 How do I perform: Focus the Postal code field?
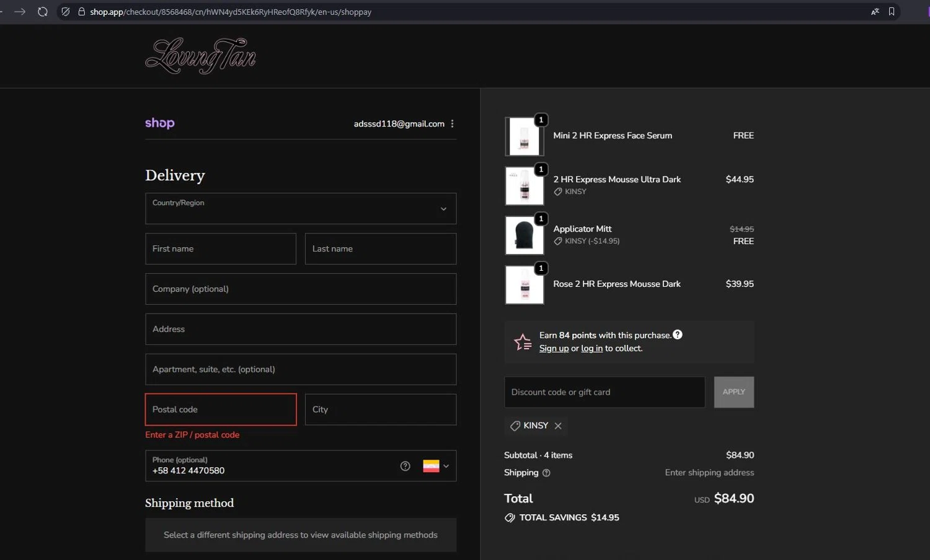pos(221,409)
